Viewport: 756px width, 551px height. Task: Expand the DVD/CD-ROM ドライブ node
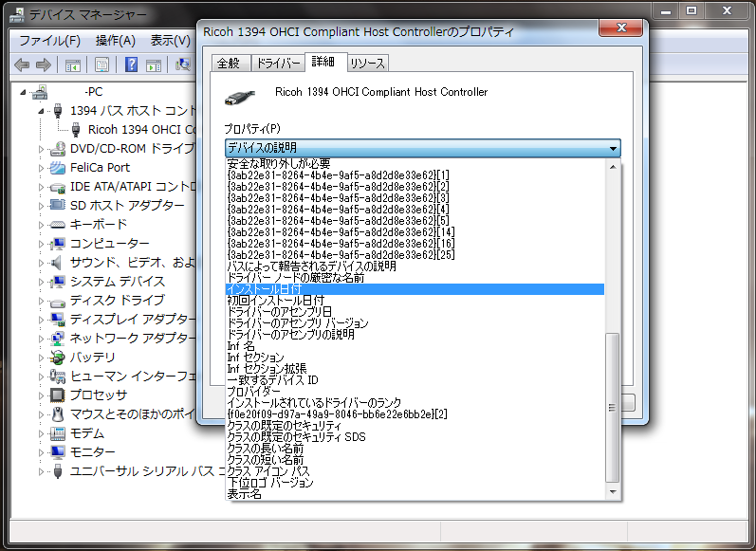click(41, 149)
